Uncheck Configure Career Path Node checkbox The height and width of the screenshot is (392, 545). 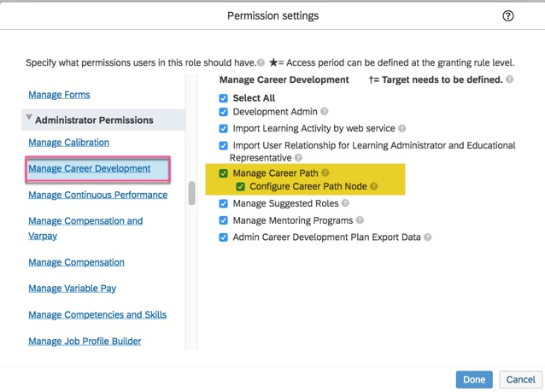(241, 187)
